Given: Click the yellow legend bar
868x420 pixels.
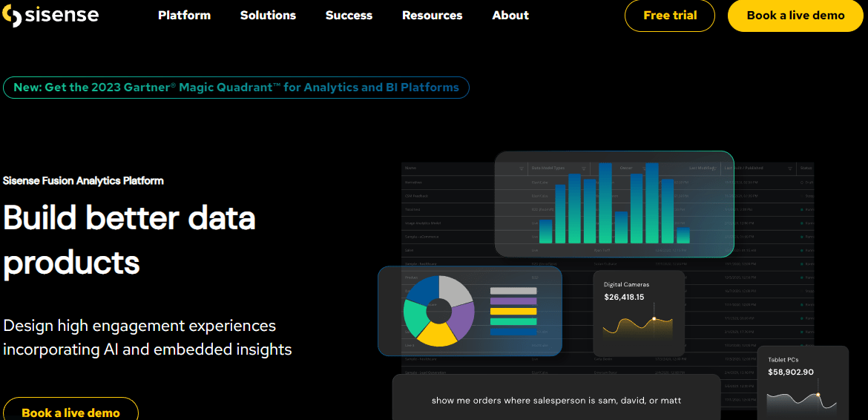Looking at the screenshot, I should pyautogui.click(x=513, y=311).
